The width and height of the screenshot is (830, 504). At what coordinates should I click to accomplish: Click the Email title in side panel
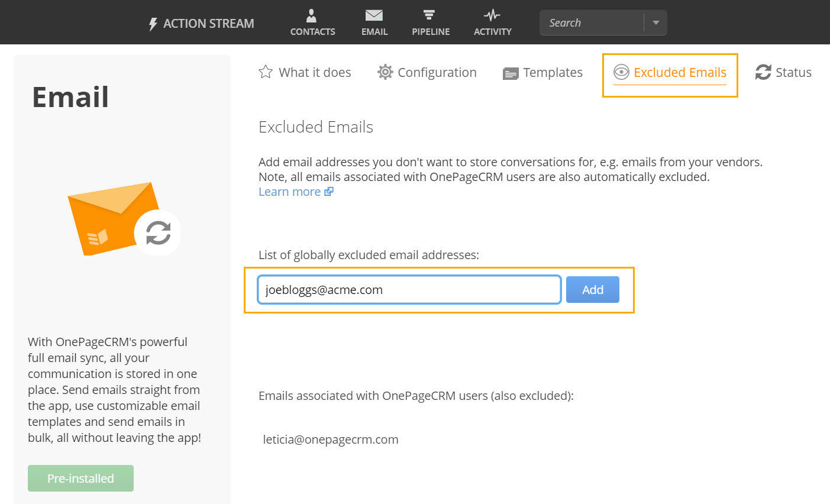tap(70, 97)
